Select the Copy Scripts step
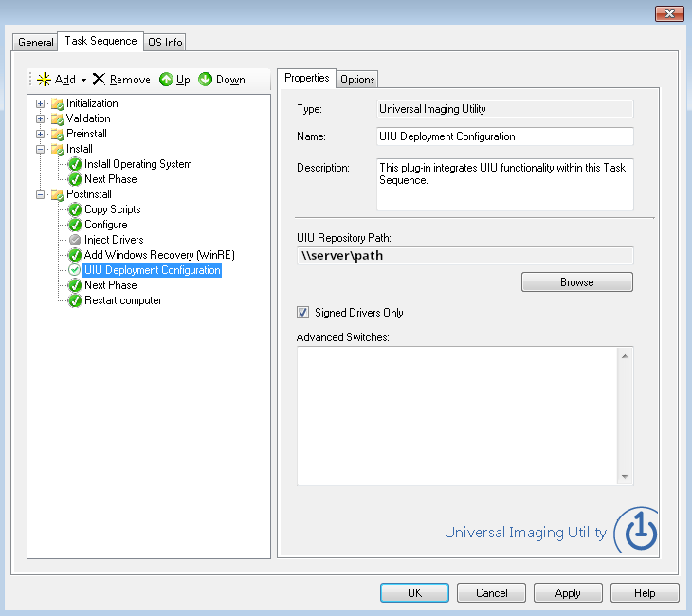 point(113,209)
